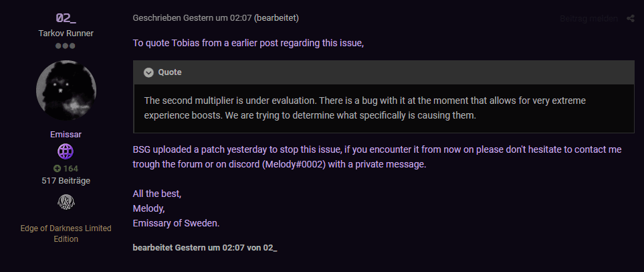Image resolution: width=644 pixels, height=272 pixels.
Task: Click the "517 Beiträge" post count
Action: (66, 180)
